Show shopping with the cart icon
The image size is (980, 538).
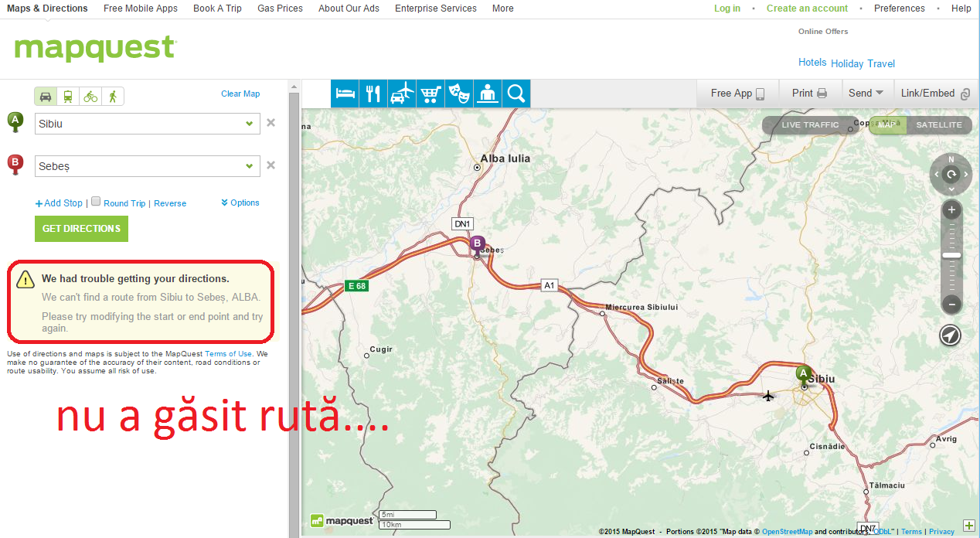[x=431, y=94]
